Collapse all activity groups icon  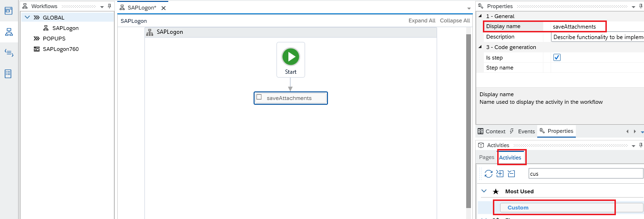511,174
